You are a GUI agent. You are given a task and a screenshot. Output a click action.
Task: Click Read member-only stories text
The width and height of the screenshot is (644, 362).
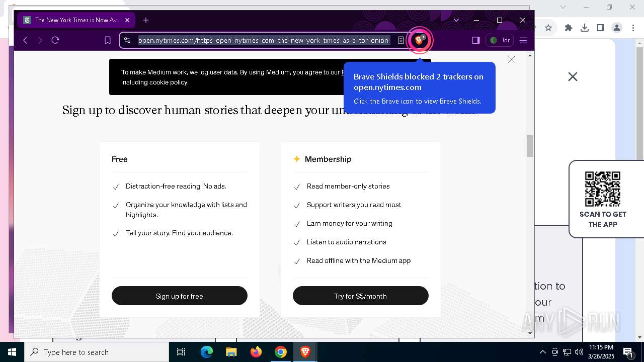[x=348, y=186]
